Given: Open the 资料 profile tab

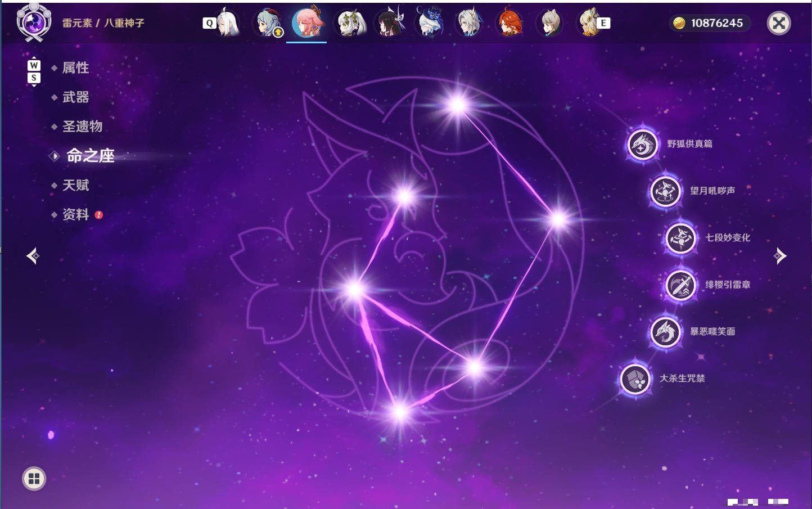Looking at the screenshot, I should pyautogui.click(x=75, y=215).
